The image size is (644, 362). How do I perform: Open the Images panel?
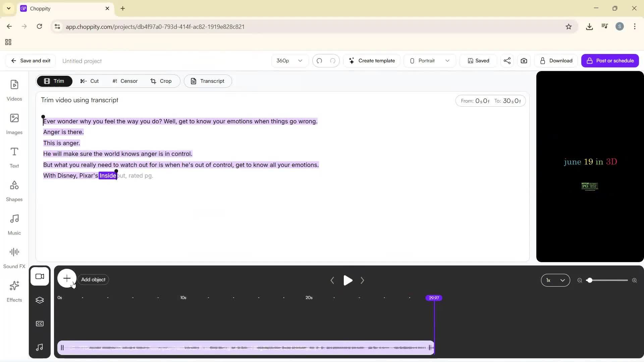tap(14, 123)
